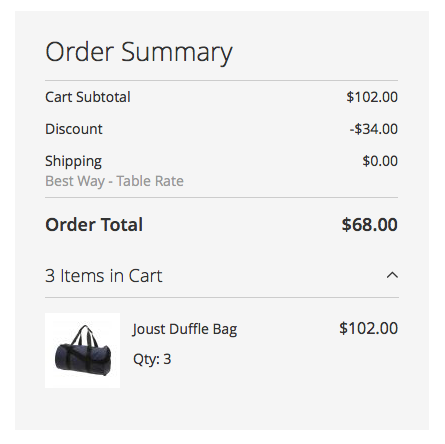Click the word Summary in the heading

177,52
